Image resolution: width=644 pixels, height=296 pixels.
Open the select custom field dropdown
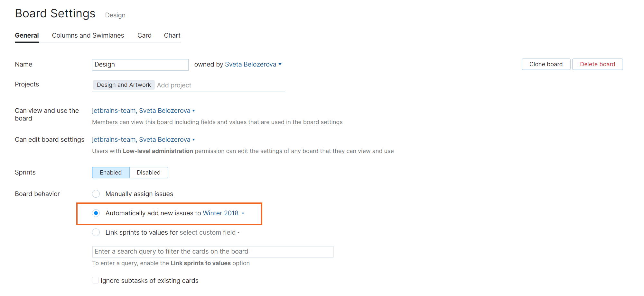[x=209, y=232]
